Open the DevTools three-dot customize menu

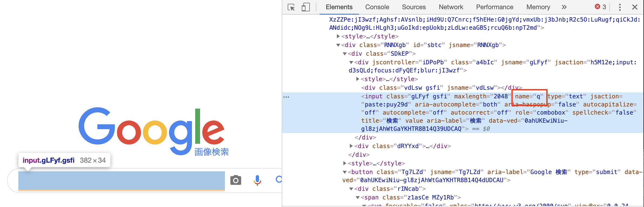pos(620,7)
